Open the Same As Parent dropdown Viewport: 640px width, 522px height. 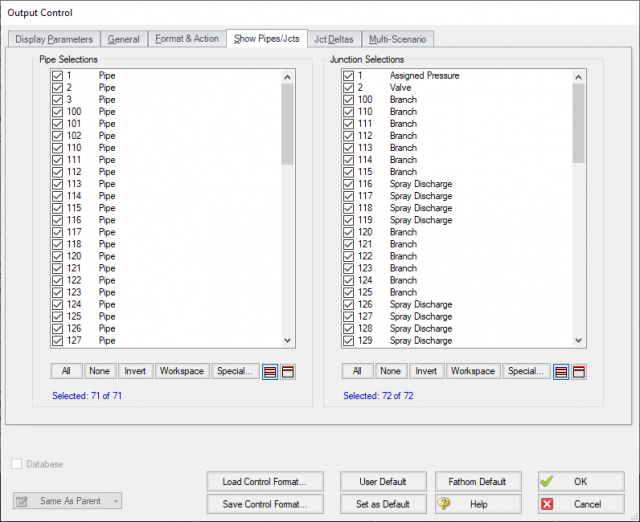67,501
